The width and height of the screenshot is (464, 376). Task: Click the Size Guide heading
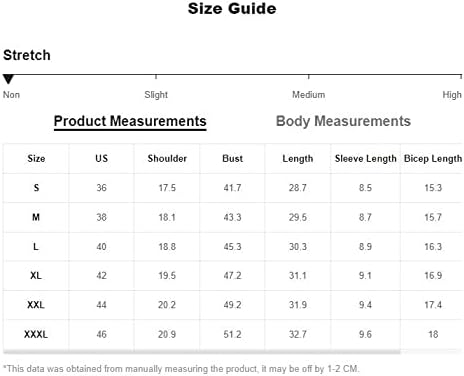[x=232, y=9]
